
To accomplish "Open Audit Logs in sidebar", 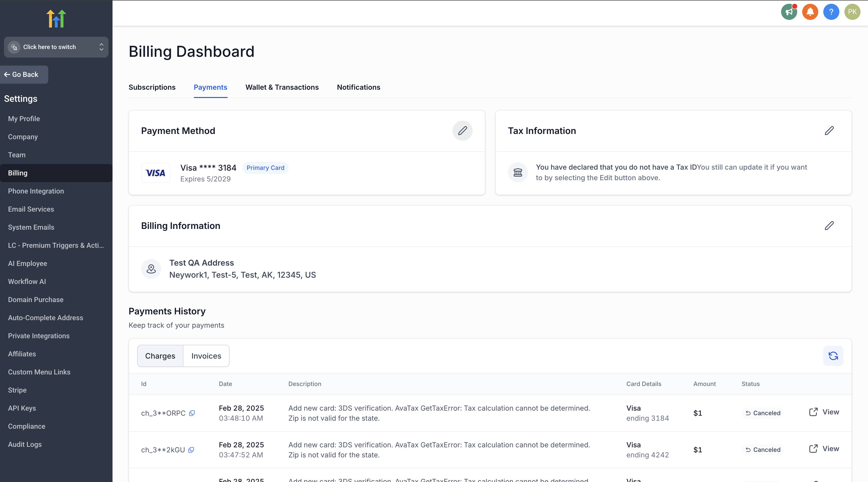I will 25,444.
